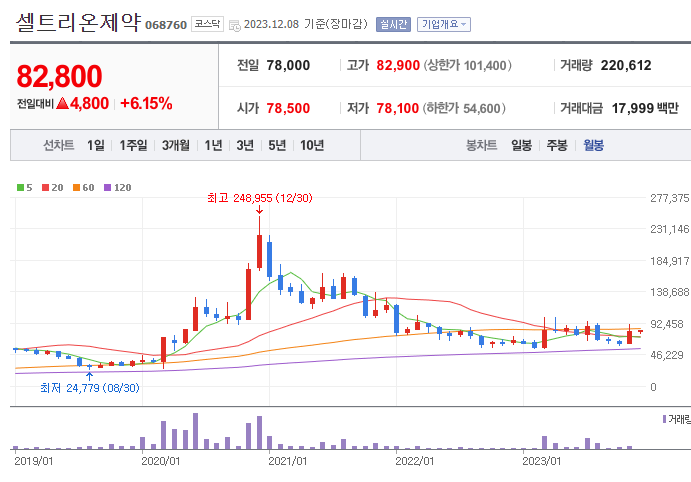This screenshot has height=482, width=691.
Task: Click the 2022/01 axis label
Action: pos(414,461)
